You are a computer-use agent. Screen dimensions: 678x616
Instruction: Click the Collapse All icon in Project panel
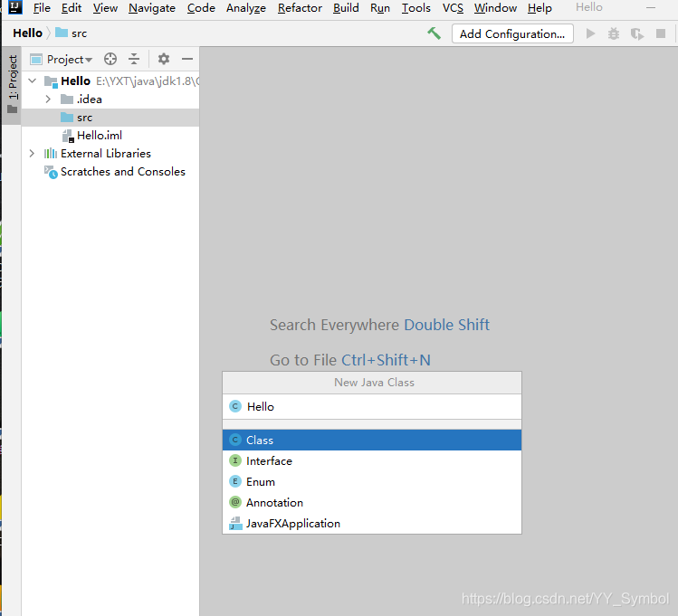pos(134,59)
